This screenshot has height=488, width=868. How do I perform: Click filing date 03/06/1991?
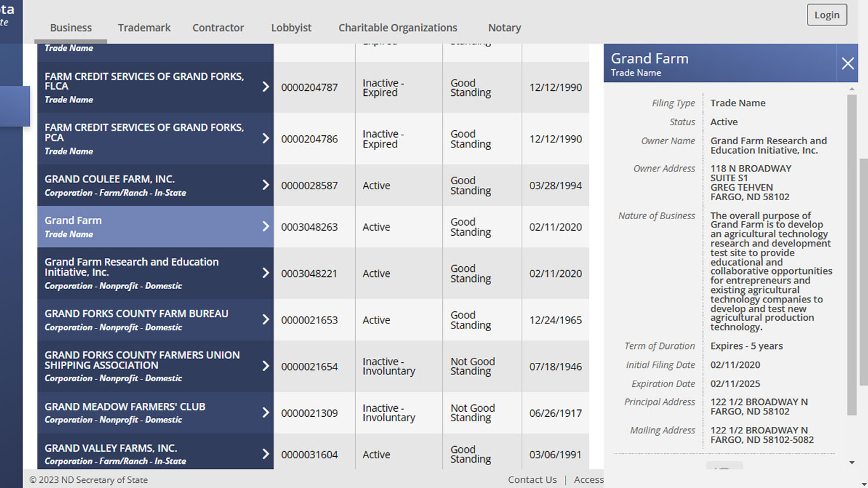(555, 455)
